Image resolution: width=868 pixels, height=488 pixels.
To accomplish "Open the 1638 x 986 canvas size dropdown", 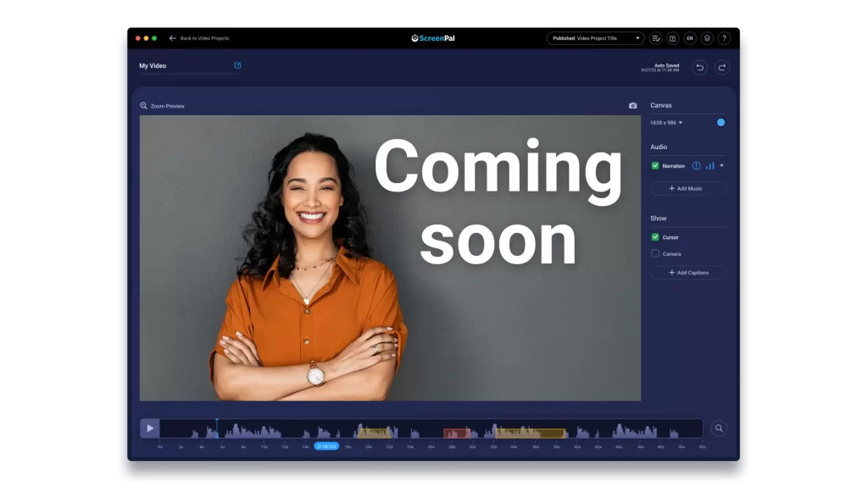I will (x=666, y=123).
